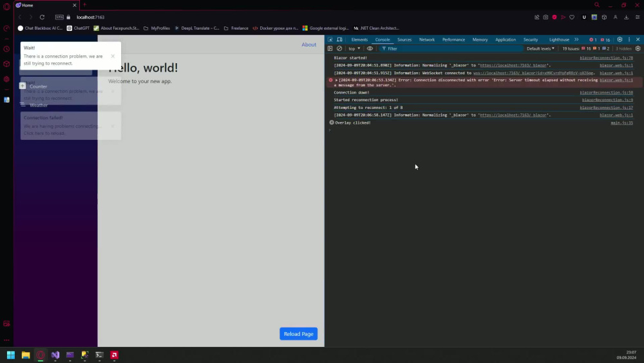Open Visual Studio from the taskbar
644x363 pixels.
55,355
